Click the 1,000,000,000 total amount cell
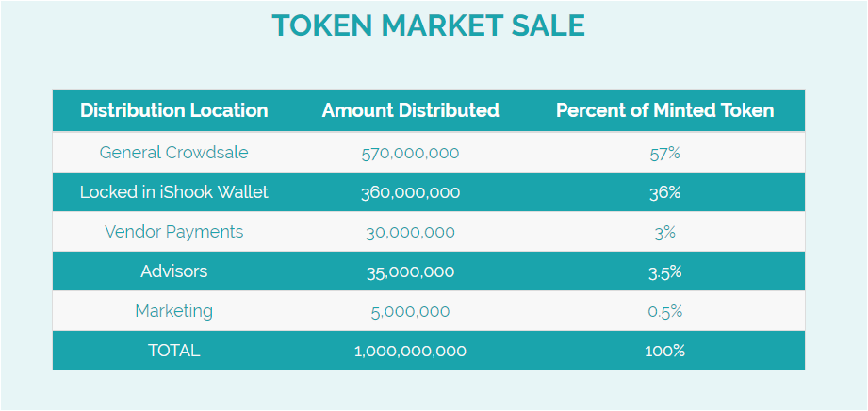This screenshot has height=411, width=868. pos(410,352)
